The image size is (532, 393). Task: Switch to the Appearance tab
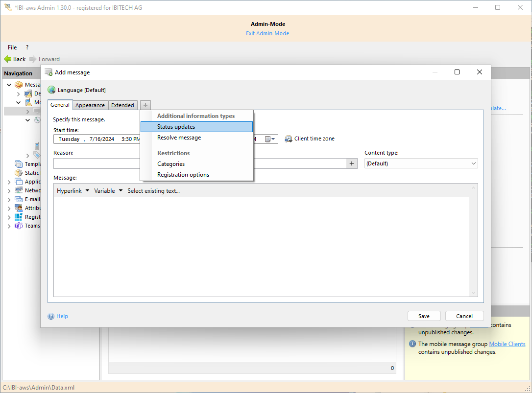click(90, 105)
